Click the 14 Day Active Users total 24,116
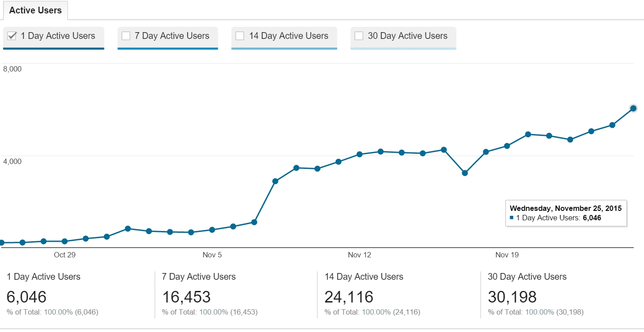The height and width of the screenshot is (332, 644). click(349, 297)
